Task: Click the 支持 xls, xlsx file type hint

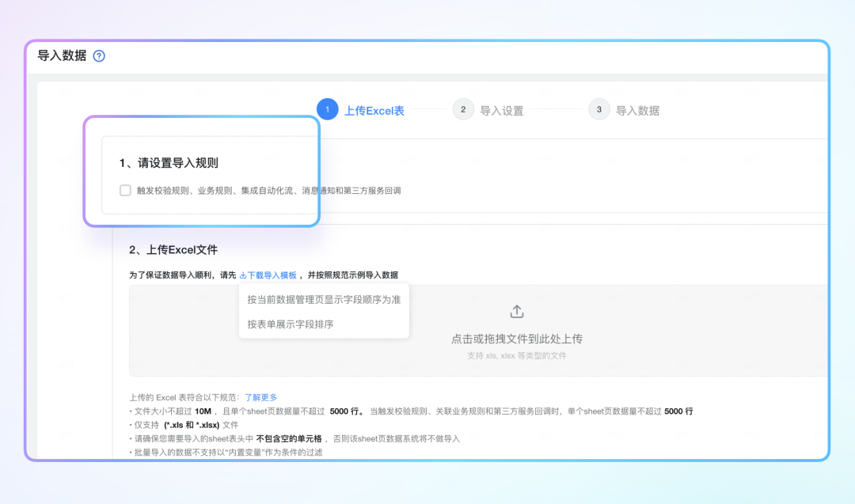Action: coord(516,356)
